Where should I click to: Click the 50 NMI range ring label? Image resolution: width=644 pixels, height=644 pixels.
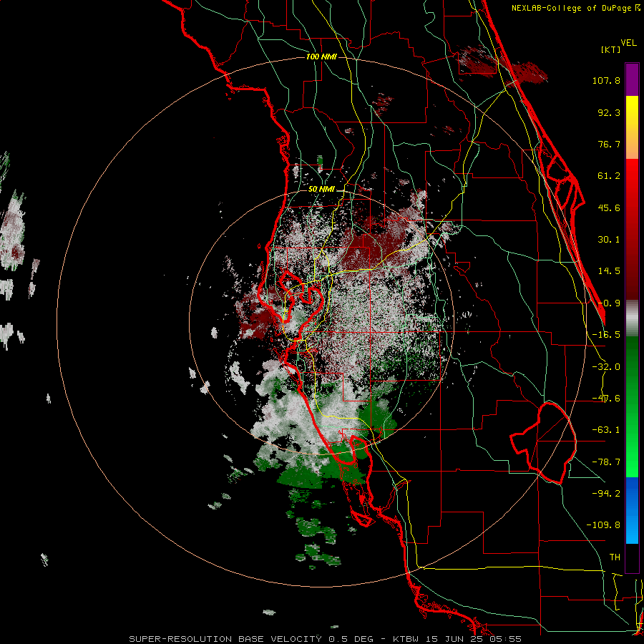coord(321,190)
